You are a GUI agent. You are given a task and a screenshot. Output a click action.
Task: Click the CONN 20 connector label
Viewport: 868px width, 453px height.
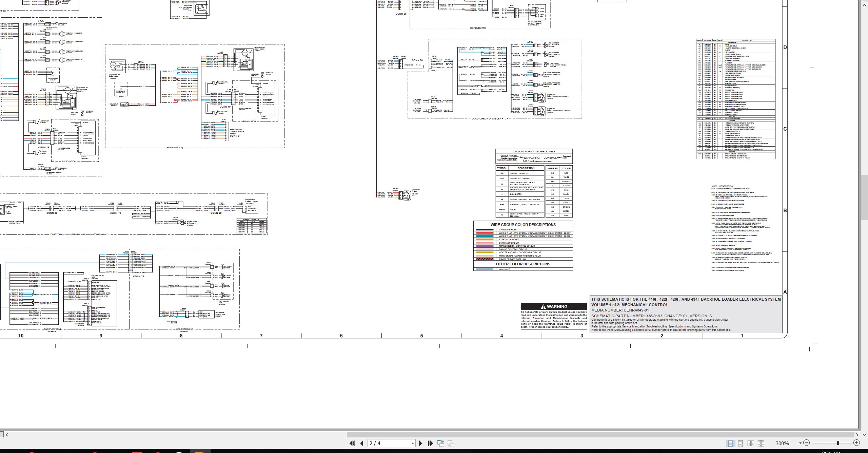52,213
